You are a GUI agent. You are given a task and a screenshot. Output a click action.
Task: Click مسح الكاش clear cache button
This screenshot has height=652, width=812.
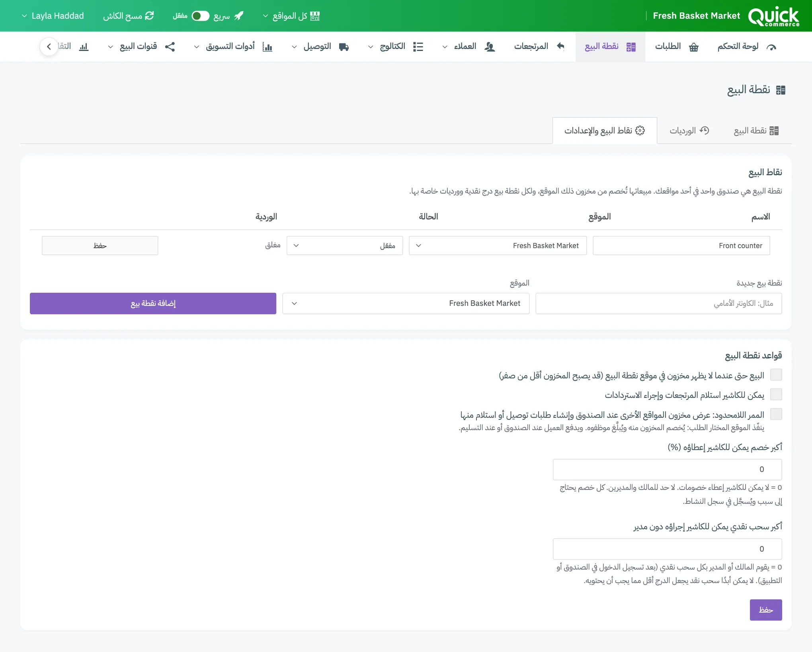click(x=128, y=16)
